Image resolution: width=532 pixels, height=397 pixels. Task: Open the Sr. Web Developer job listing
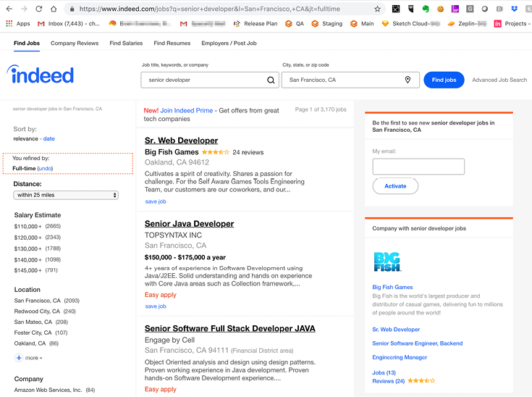pos(181,141)
